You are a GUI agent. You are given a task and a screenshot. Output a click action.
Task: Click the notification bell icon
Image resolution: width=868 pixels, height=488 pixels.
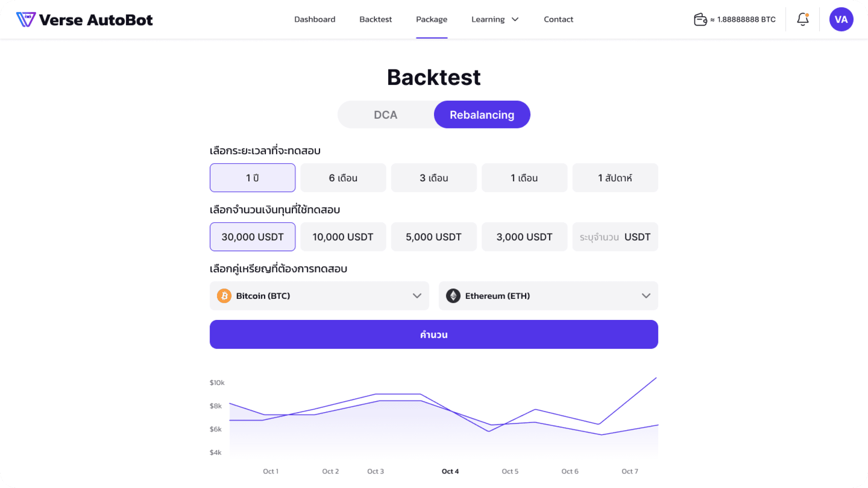[803, 19]
